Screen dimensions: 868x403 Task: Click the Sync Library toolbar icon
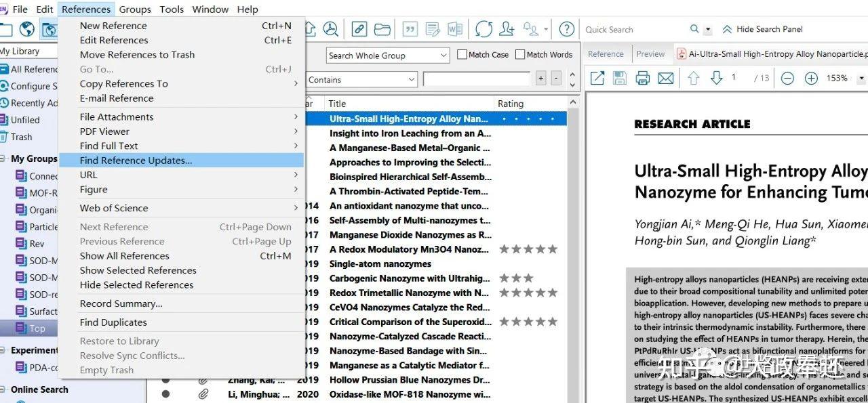pyautogui.click(x=484, y=29)
